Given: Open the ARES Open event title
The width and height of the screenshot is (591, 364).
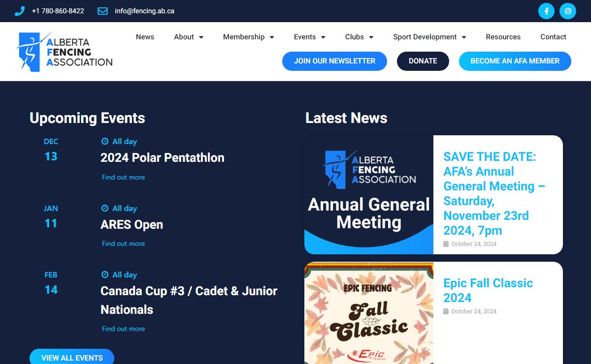Looking at the screenshot, I should (x=131, y=224).
